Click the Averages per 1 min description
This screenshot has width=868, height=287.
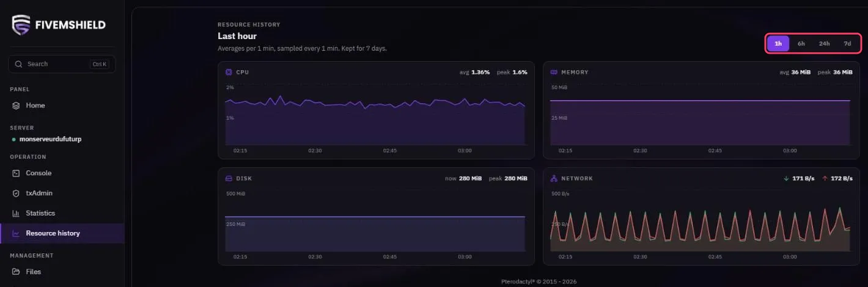[x=302, y=48]
